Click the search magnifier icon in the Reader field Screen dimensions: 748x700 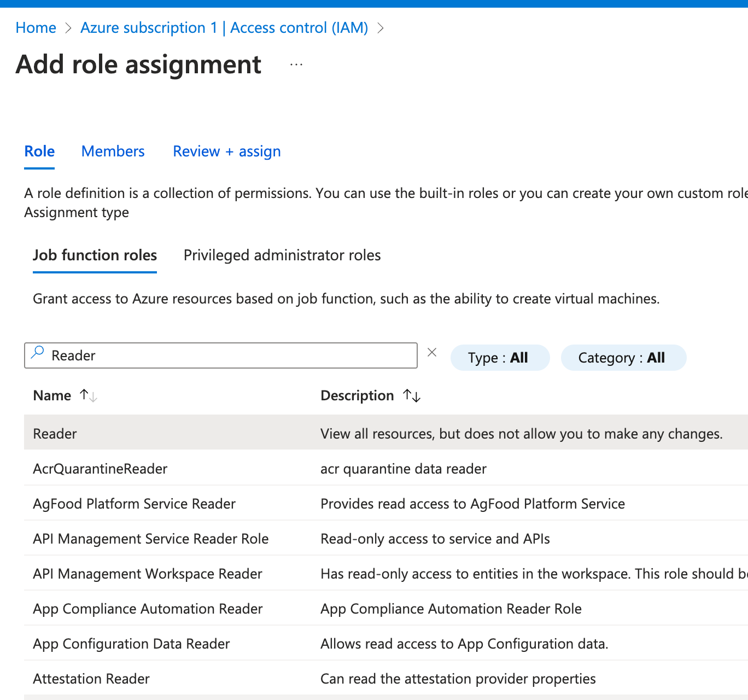click(x=38, y=353)
